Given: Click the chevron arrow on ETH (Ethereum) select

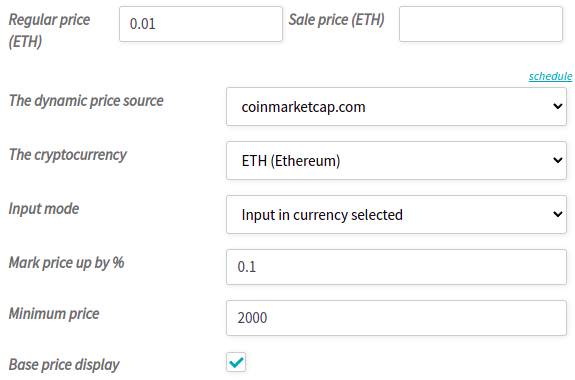Looking at the screenshot, I should tap(557, 161).
